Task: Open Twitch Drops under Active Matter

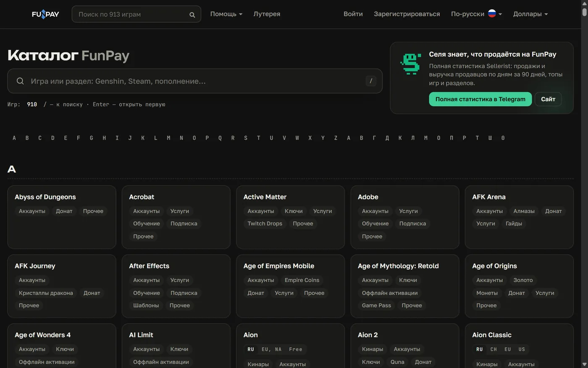Action: pyautogui.click(x=265, y=224)
